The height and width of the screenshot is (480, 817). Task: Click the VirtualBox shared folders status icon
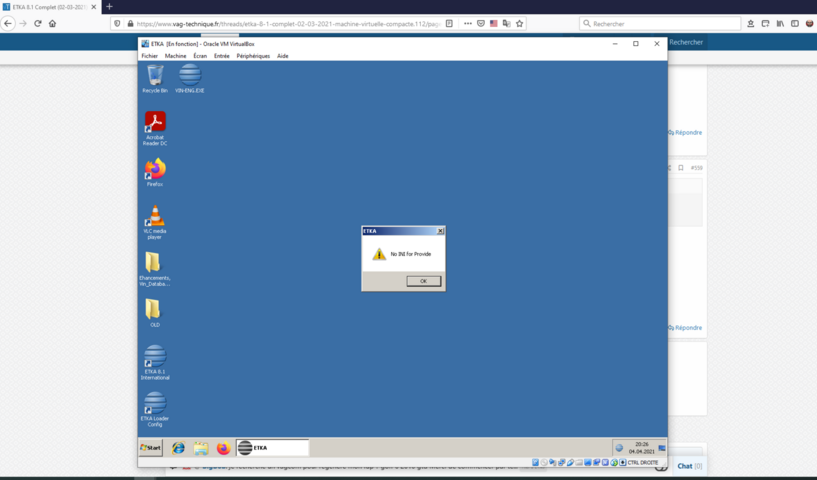point(579,462)
